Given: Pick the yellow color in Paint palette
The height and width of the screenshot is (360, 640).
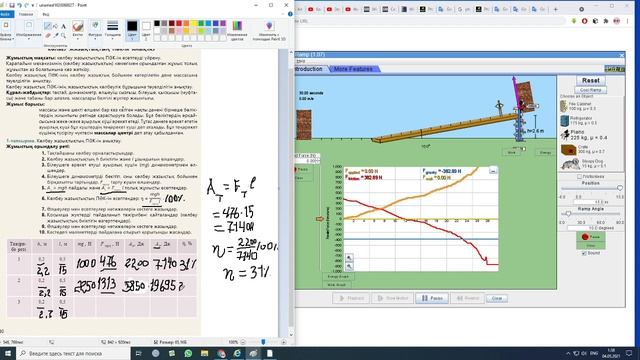Looking at the screenshot, I should 193,23.
